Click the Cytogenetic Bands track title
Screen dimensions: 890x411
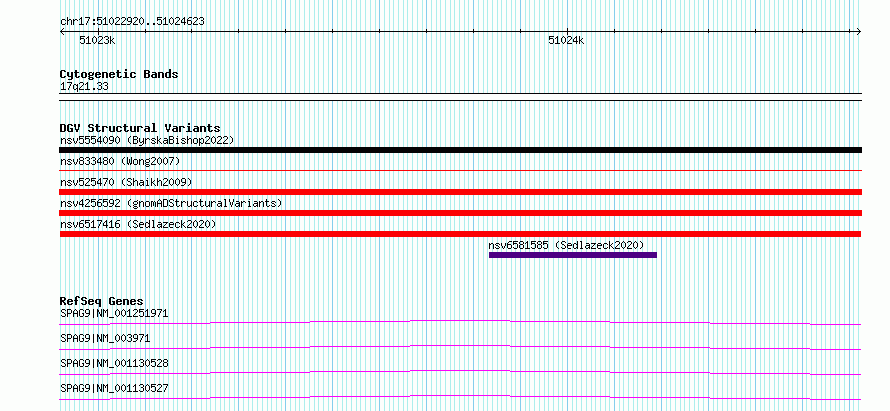tap(119, 74)
